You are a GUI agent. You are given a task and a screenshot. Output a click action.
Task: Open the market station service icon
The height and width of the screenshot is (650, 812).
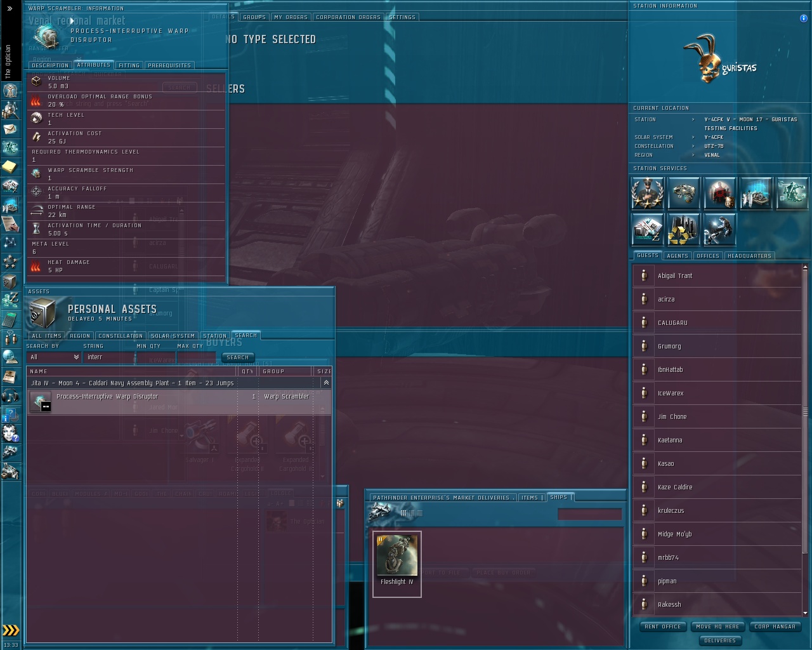647,229
